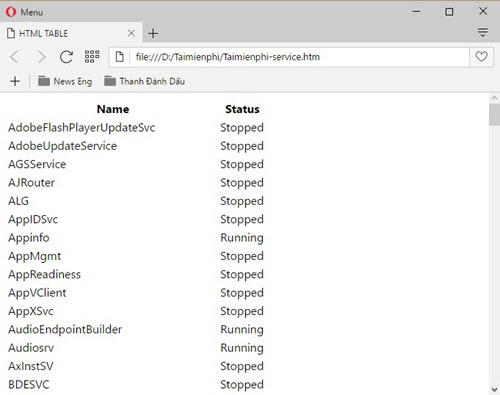Open the tab menu icon at right

(x=482, y=32)
